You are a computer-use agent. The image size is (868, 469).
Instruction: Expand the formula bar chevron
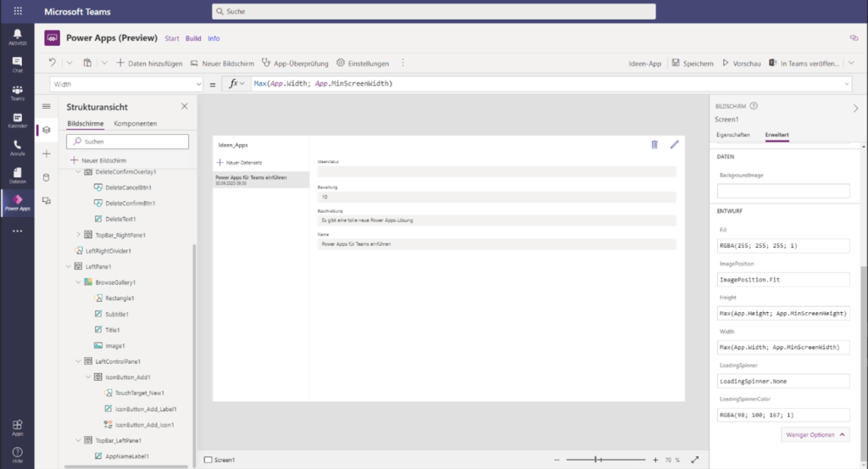(847, 84)
